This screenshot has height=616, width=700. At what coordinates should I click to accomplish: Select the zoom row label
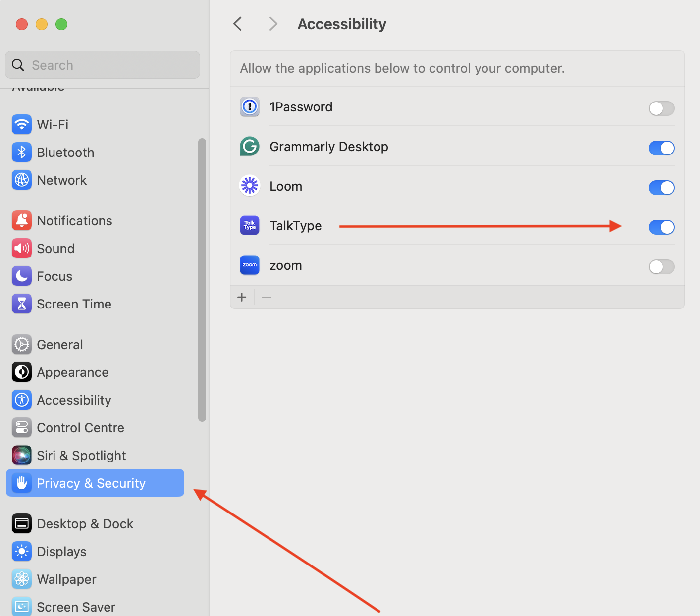(x=286, y=266)
